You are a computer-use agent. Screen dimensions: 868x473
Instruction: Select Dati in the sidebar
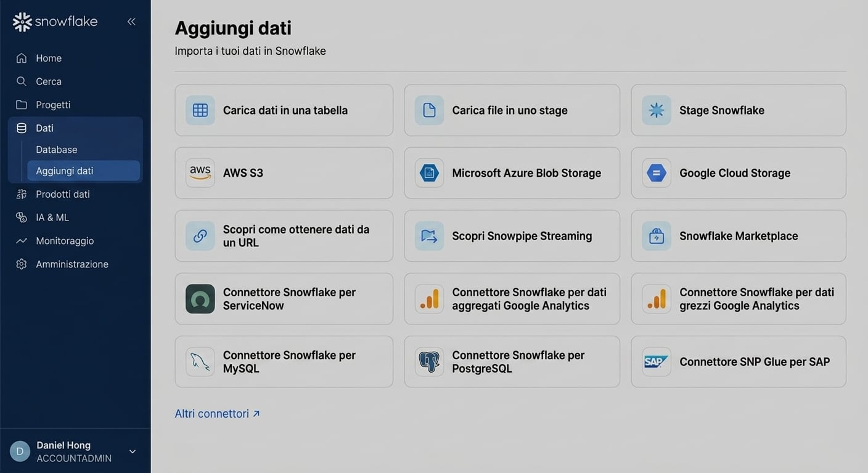coord(75,128)
